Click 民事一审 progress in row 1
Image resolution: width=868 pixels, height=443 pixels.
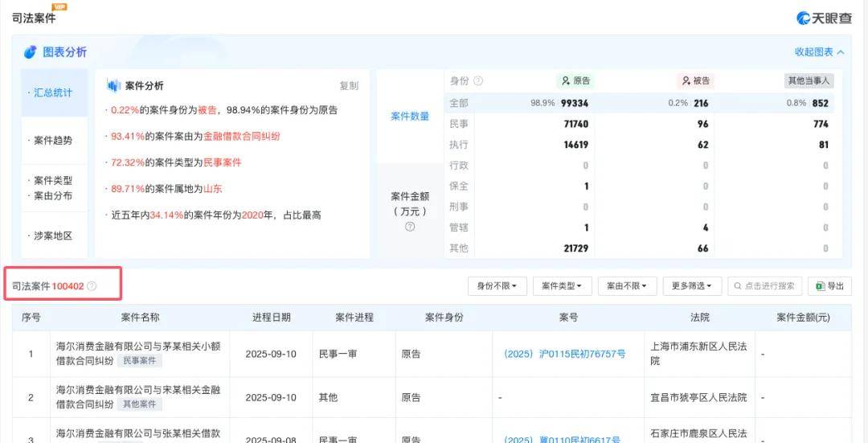(x=338, y=354)
